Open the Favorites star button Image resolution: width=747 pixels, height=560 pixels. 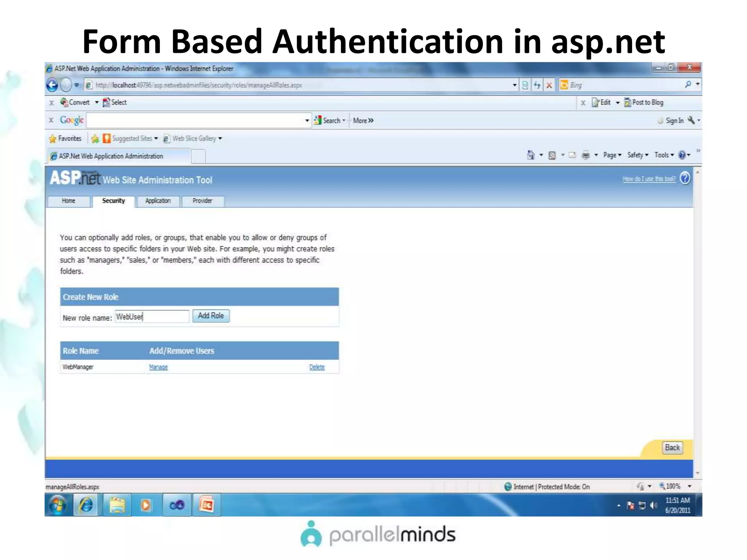(65, 139)
